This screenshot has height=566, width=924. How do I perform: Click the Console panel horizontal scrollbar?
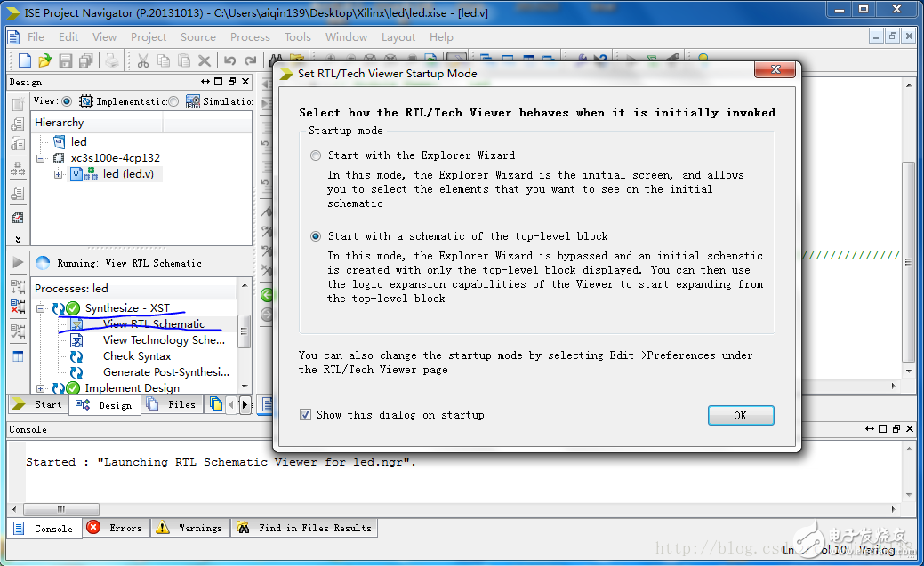[60, 508]
